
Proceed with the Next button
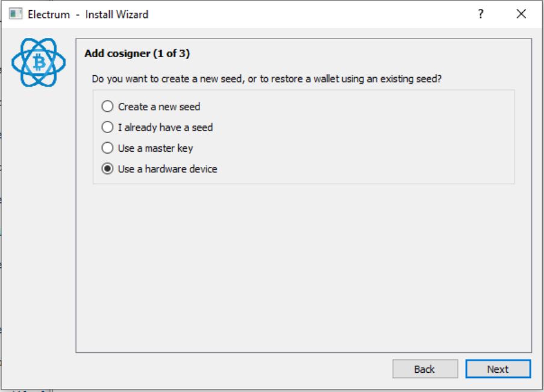(498, 369)
